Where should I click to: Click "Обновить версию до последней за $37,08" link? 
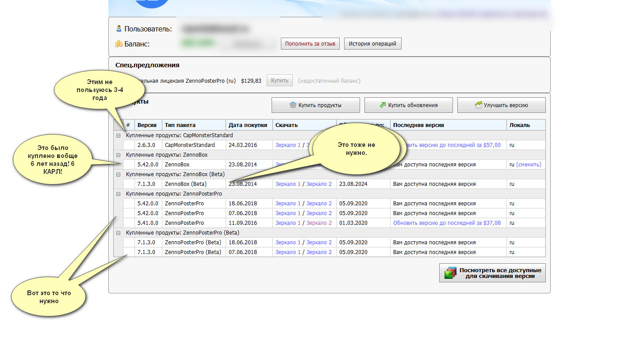pyautogui.click(x=447, y=223)
